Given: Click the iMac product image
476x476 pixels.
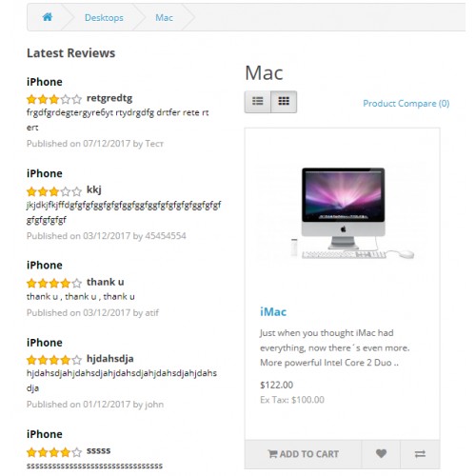Looking at the screenshot, I should [x=343, y=212].
